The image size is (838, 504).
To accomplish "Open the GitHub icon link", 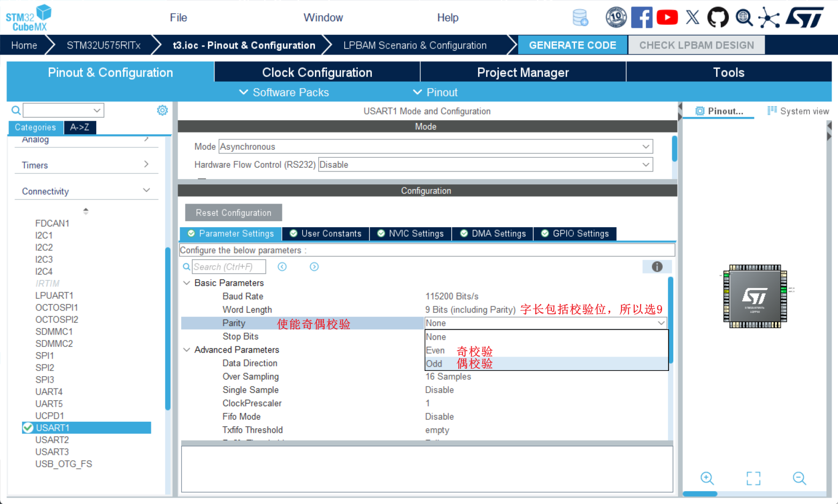I will coord(718,18).
